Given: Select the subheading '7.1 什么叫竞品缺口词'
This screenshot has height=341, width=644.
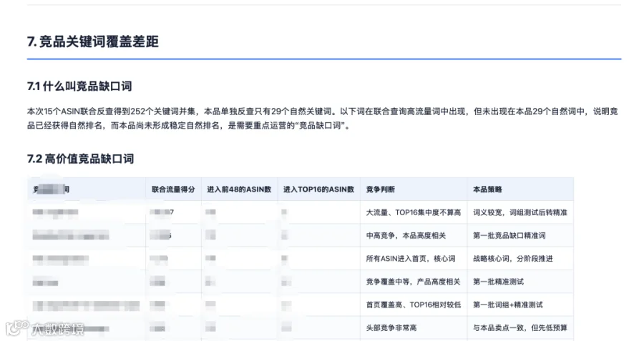Looking at the screenshot, I should (x=79, y=87).
